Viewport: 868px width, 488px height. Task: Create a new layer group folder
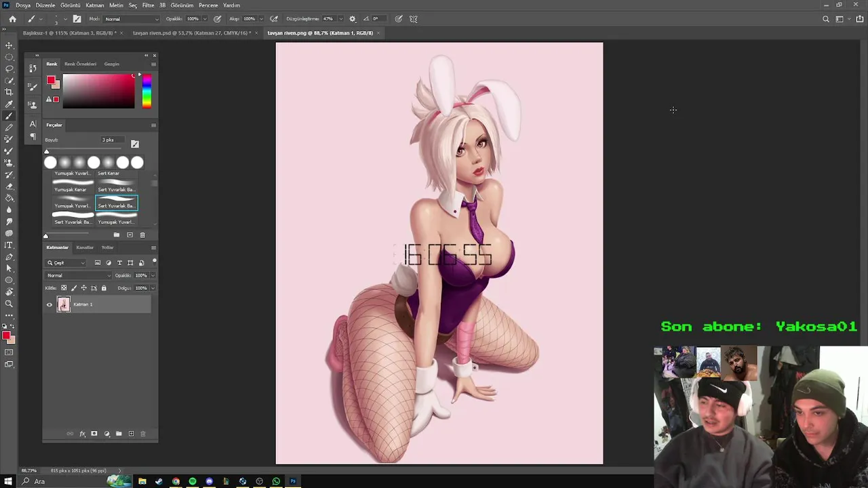[x=119, y=434]
